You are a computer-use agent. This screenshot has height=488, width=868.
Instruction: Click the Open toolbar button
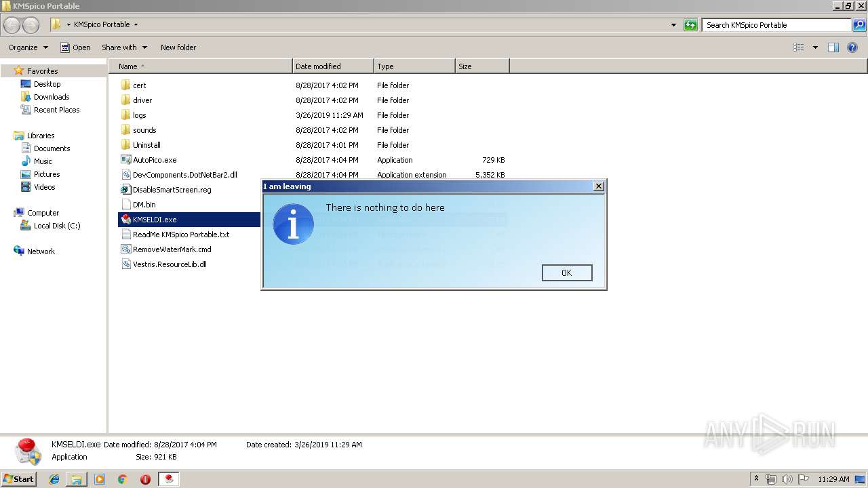pyautogui.click(x=75, y=47)
